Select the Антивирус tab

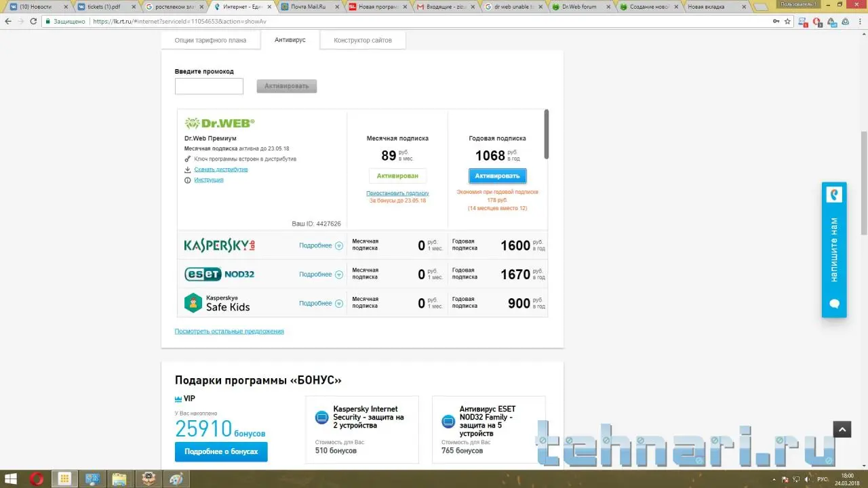pyautogui.click(x=290, y=40)
